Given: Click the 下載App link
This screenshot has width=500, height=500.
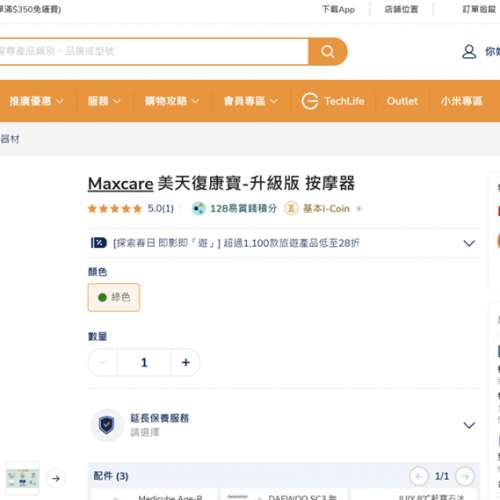Looking at the screenshot, I should click(338, 9).
